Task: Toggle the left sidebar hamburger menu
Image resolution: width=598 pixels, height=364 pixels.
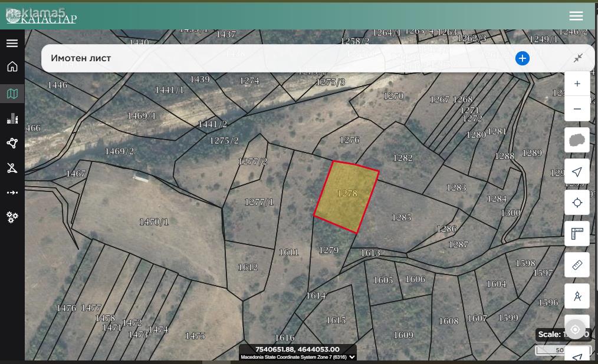Action: 12,43
